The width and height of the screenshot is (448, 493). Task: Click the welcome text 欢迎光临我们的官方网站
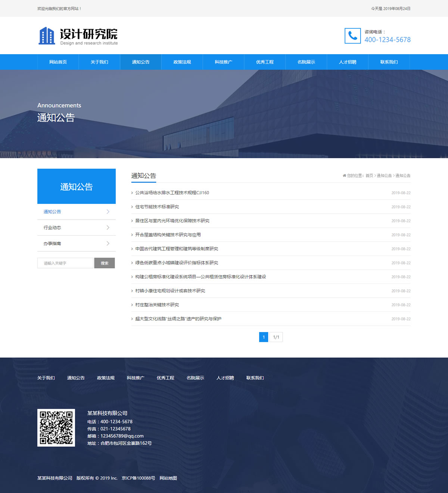[x=59, y=9]
